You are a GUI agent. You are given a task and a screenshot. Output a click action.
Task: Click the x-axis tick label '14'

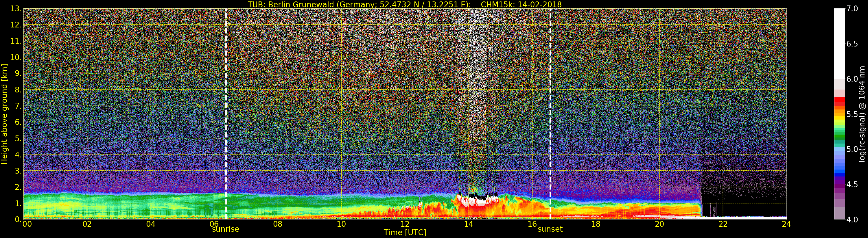pyautogui.click(x=468, y=224)
